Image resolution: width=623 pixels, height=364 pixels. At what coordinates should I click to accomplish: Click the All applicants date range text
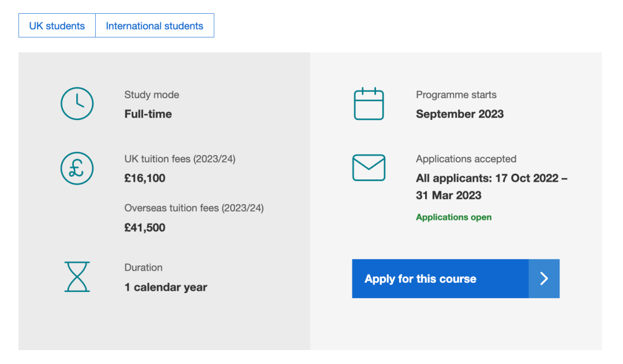pyautogui.click(x=491, y=186)
